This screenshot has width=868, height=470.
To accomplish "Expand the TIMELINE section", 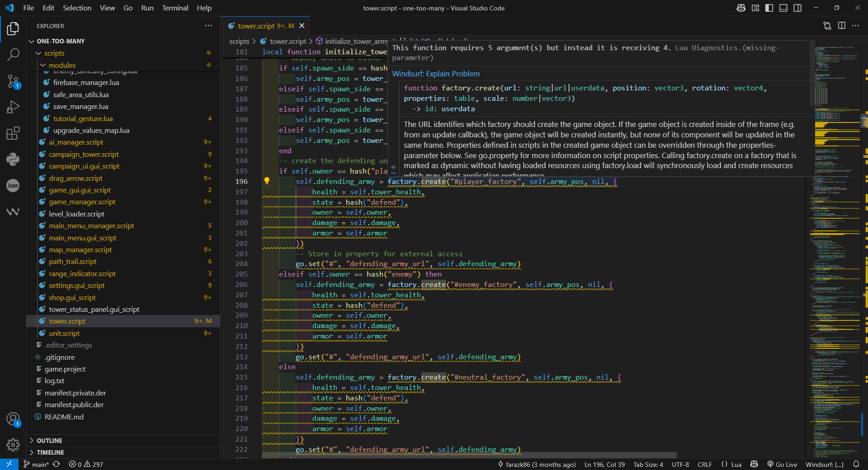I will (50, 452).
